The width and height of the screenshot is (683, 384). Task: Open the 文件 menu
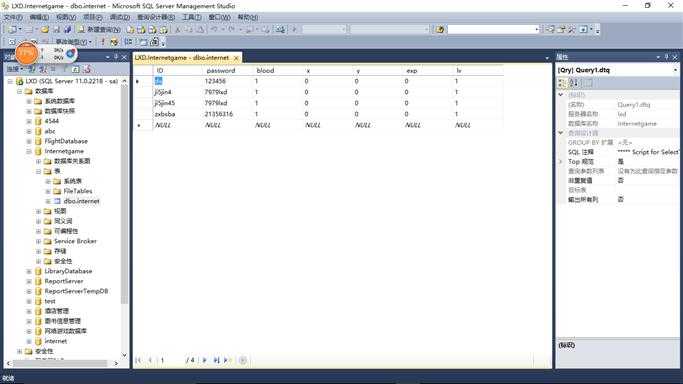[x=13, y=17]
